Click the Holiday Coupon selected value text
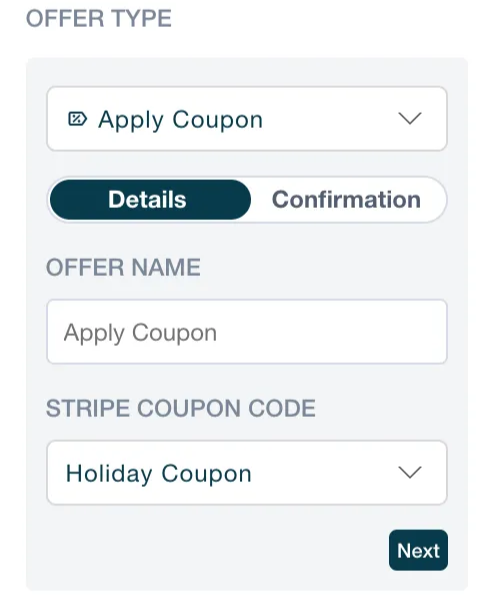 pyautogui.click(x=159, y=474)
